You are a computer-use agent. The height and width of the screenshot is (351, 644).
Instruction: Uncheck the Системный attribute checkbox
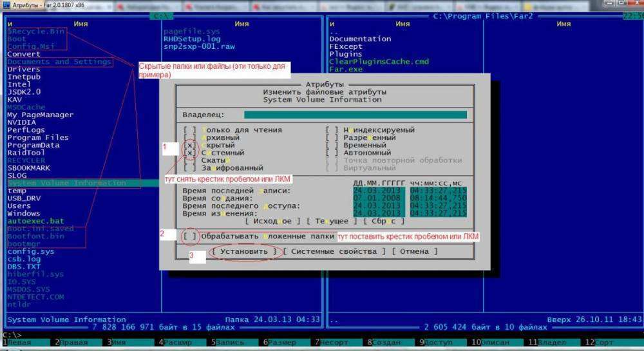click(190, 153)
